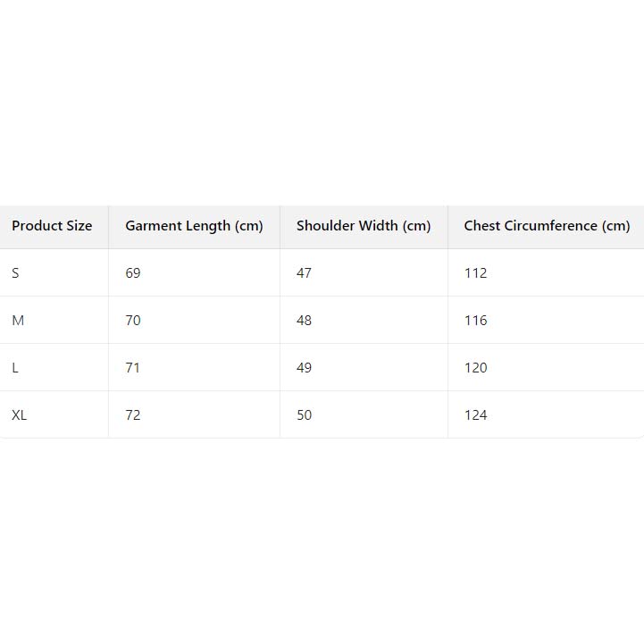
Task: Click garment length value 72
Action: pos(133,415)
